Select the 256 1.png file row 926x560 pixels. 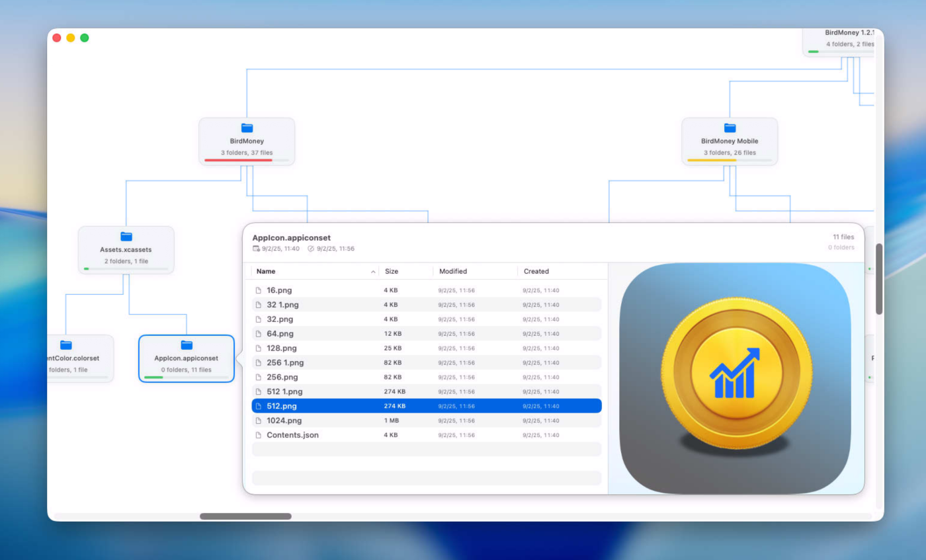click(x=427, y=363)
